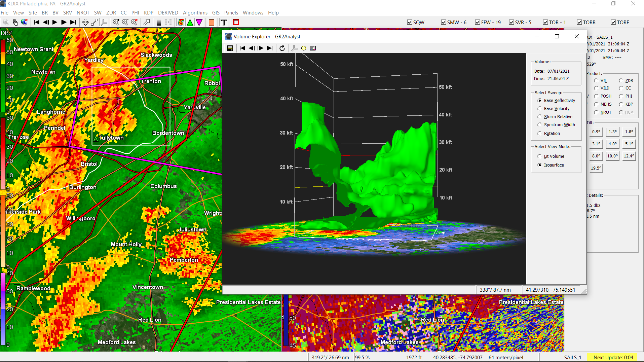
Task: Open the File menu
Action: [5, 13]
